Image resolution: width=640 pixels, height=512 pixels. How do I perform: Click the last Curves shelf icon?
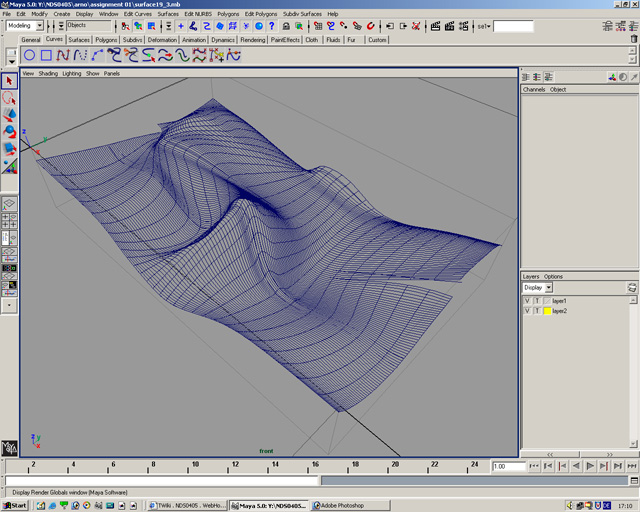coord(233,55)
